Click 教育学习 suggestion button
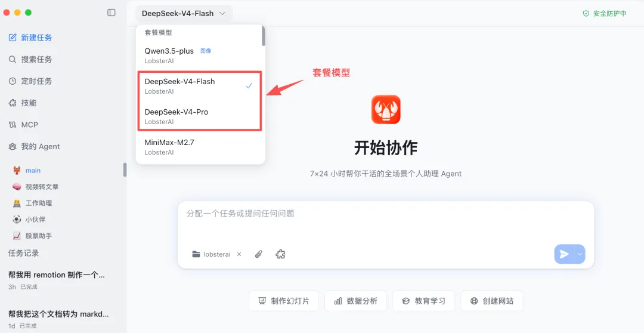644x333 pixels. [424, 301]
